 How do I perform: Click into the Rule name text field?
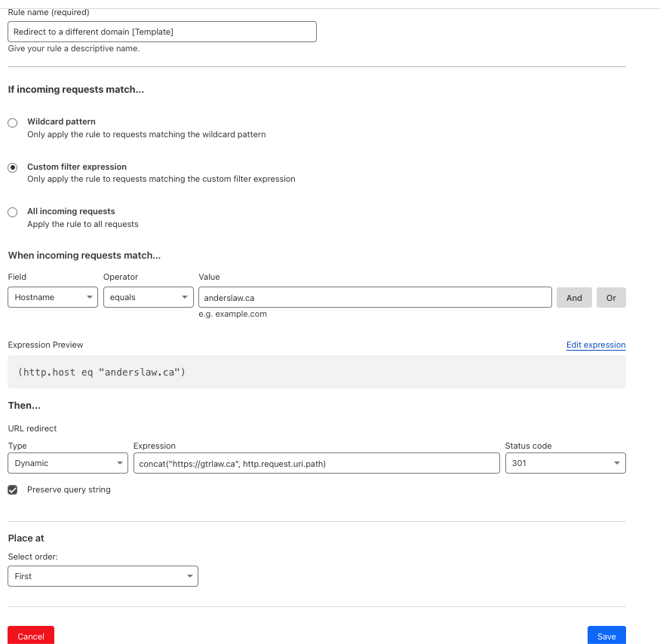point(161,32)
